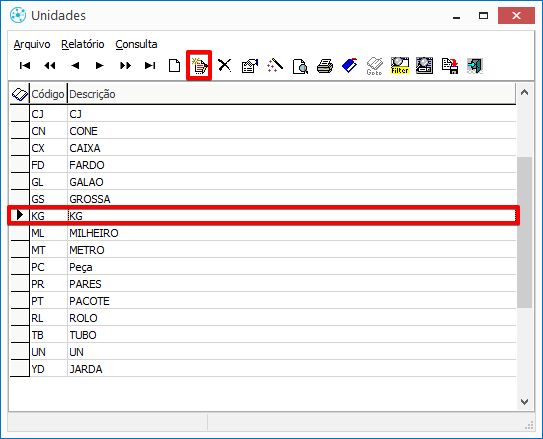Go to first record navigation icon

25,65
